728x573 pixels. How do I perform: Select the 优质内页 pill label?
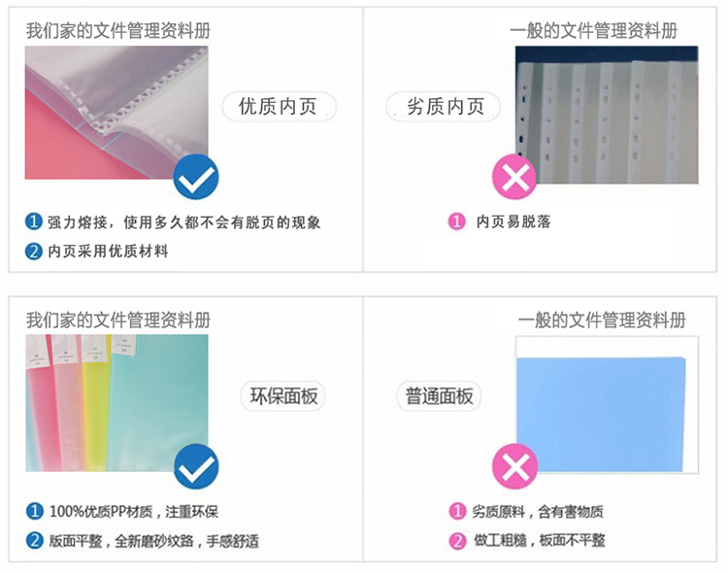click(x=279, y=107)
